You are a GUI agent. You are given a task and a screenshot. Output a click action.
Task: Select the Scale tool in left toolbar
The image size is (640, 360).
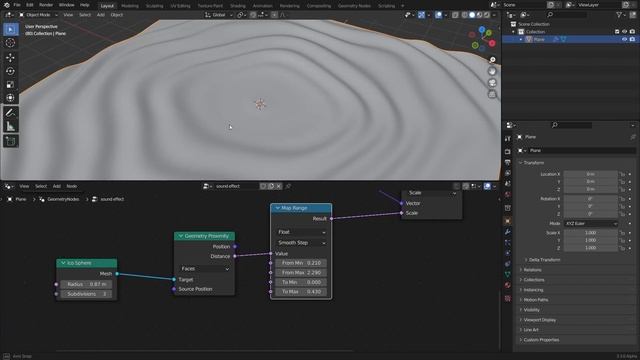11,84
